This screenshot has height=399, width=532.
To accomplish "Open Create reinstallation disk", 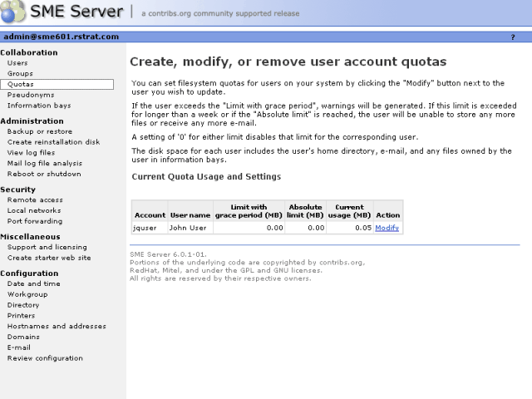I will (53, 142).
